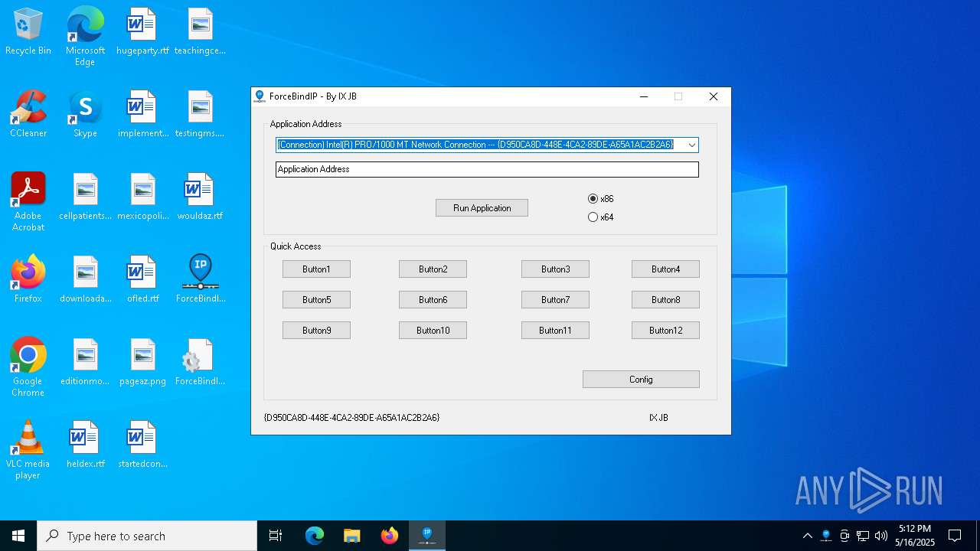Image resolution: width=980 pixels, height=551 pixels.
Task: Select wouldaz.rtf on the desktop
Action: coord(200,197)
